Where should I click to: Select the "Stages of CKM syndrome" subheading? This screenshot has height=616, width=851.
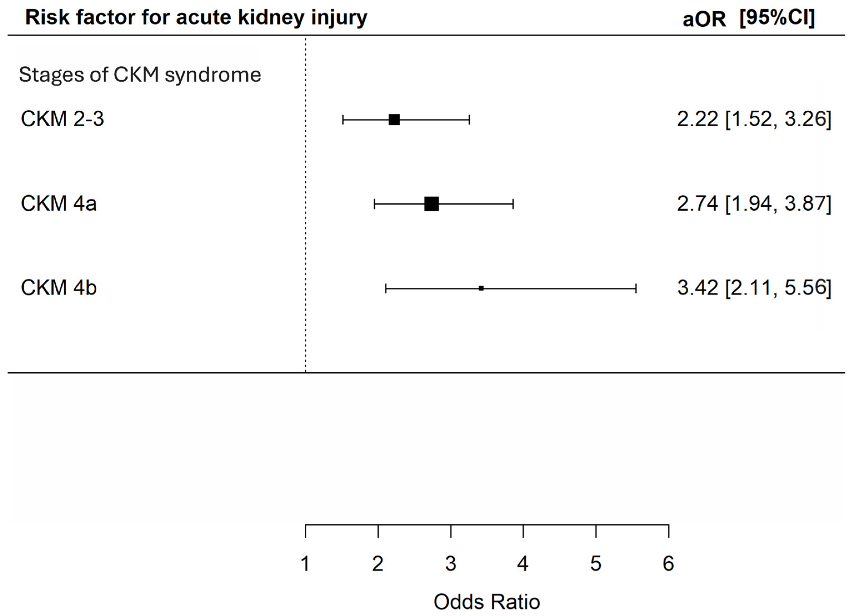[140, 75]
